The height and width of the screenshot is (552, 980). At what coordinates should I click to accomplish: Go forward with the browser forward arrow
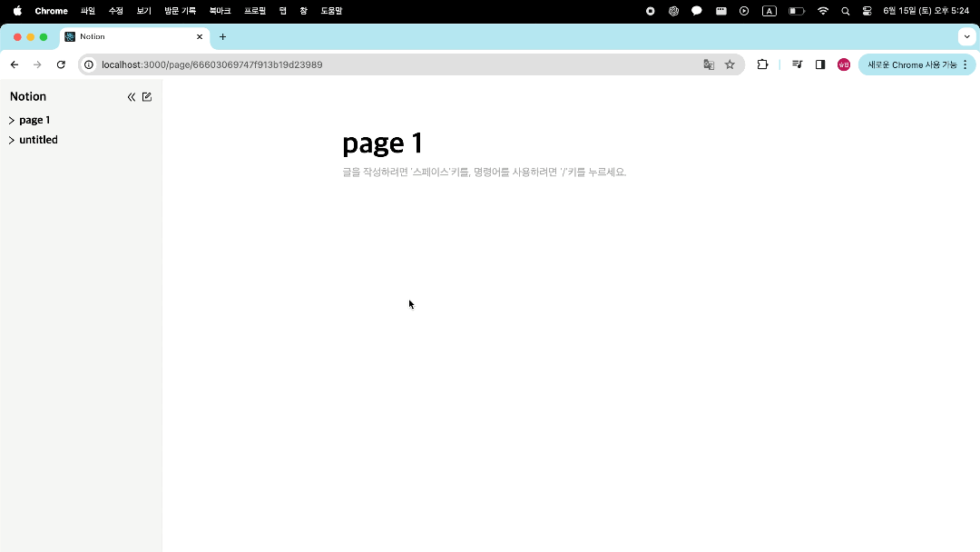37,64
